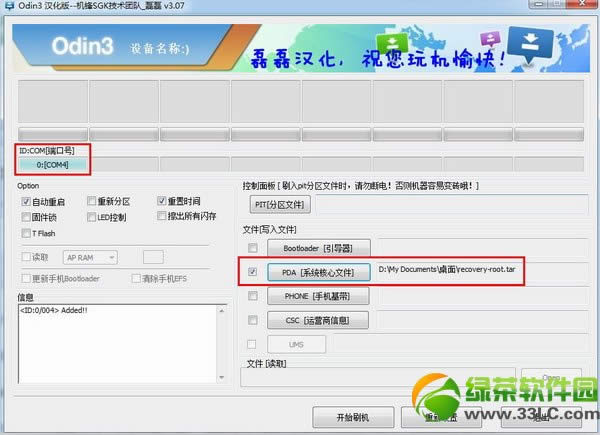Click the 文件 [读取] path field
The width and height of the screenshot is (600, 435).
378,377
